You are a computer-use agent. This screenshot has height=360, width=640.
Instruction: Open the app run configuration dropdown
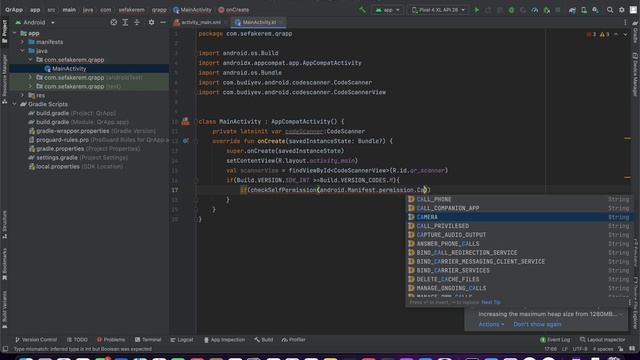387,10
